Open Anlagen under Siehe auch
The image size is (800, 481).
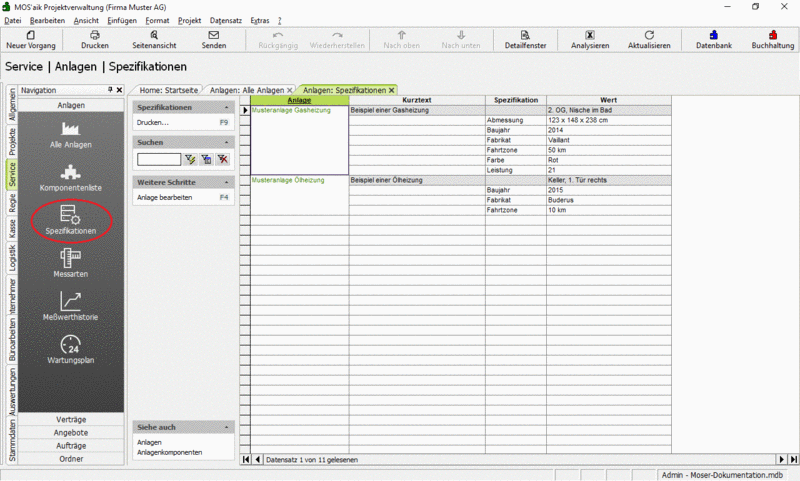click(149, 442)
